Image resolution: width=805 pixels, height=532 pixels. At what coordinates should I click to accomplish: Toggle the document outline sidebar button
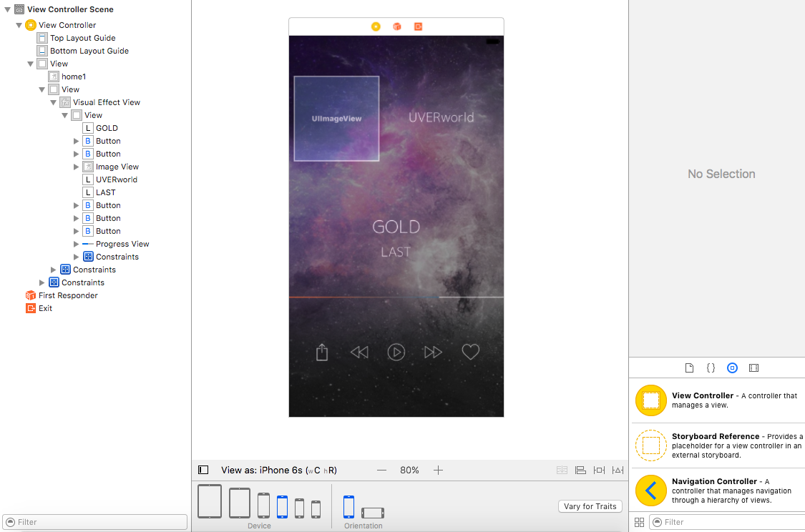click(x=203, y=470)
